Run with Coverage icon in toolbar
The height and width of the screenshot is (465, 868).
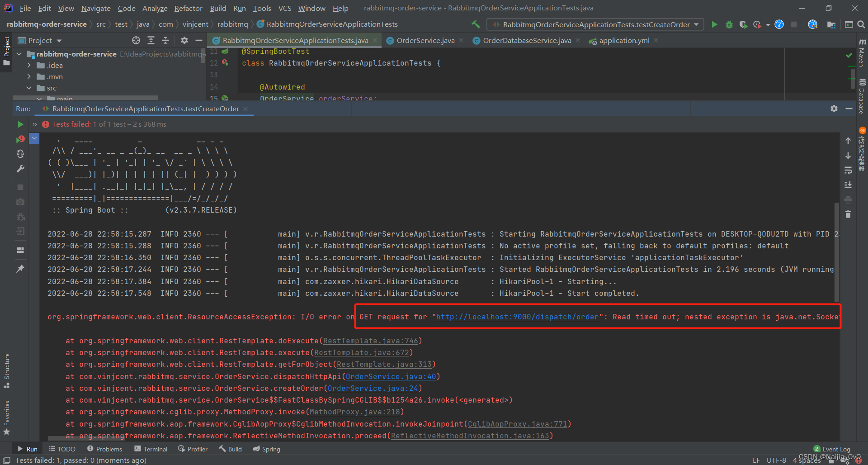tap(743, 24)
